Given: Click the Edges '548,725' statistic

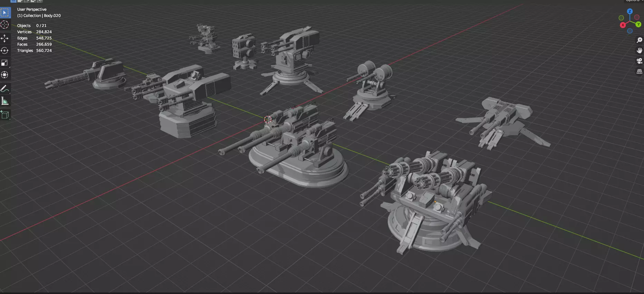Looking at the screenshot, I should click(44, 38).
